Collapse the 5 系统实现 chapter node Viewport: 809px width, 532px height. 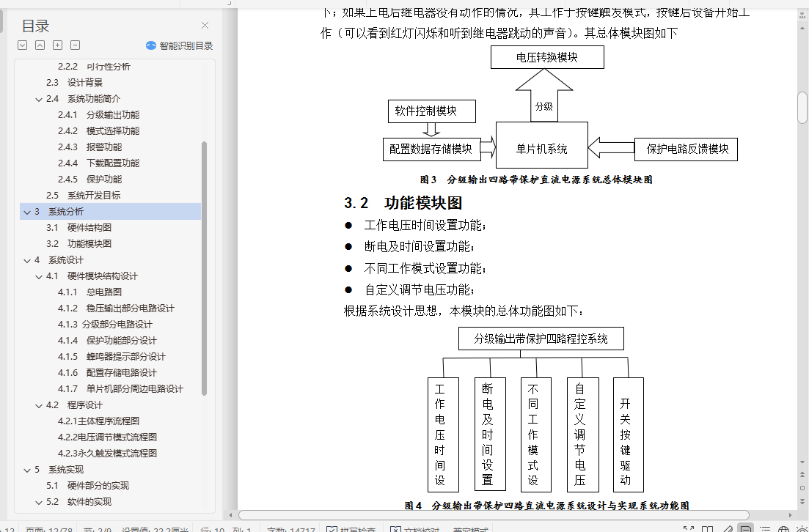tap(27, 470)
